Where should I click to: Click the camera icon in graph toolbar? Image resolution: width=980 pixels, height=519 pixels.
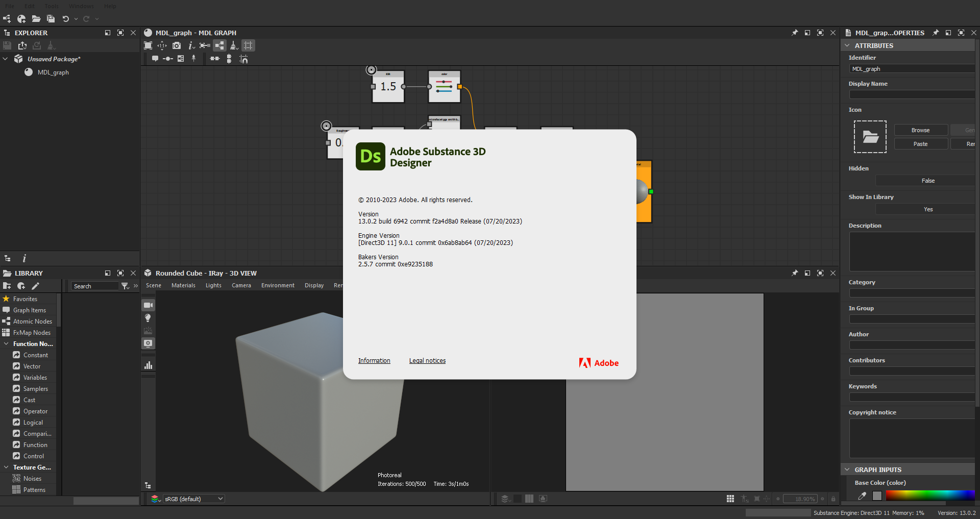pos(177,45)
